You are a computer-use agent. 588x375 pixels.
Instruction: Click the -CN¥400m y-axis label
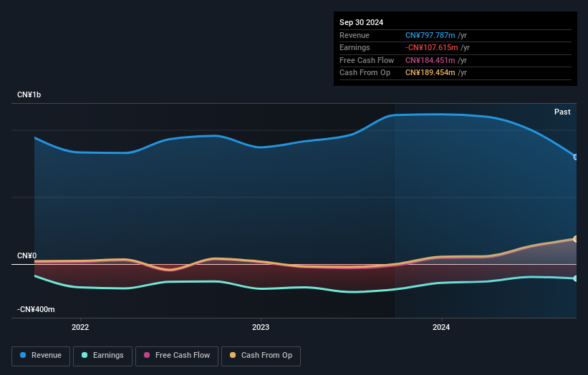click(36, 309)
